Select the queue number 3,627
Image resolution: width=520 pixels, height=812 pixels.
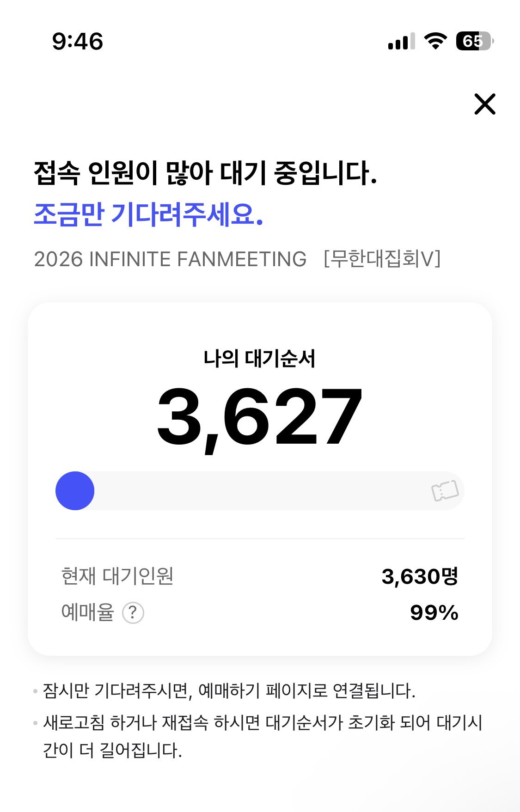pyautogui.click(x=260, y=417)
